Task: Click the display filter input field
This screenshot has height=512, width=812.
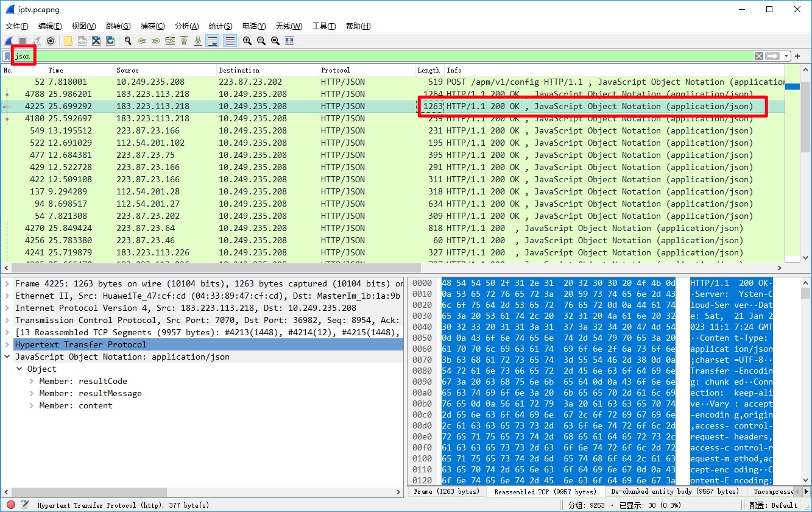Action: click(x=383, y=56)
